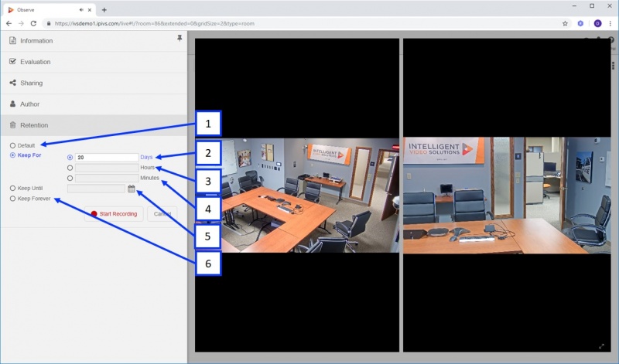
Task: Select the Minutes unit radio button
Action: point(70,179)
